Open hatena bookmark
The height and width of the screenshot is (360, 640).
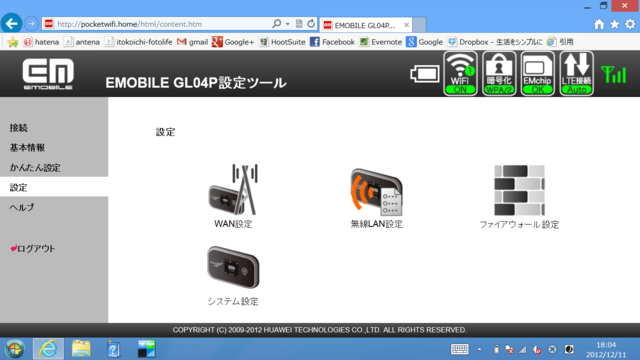41,42
